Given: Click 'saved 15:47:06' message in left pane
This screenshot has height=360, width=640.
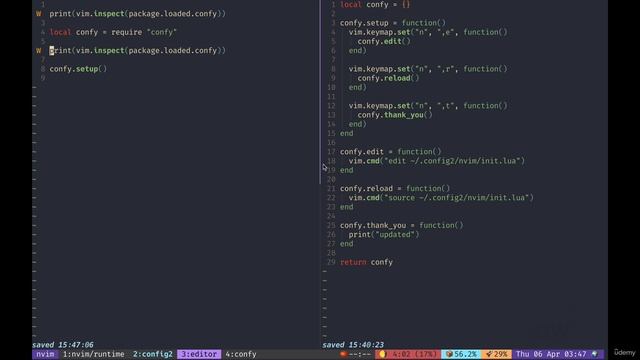Looking at the screenshot, I should [63, 344].
